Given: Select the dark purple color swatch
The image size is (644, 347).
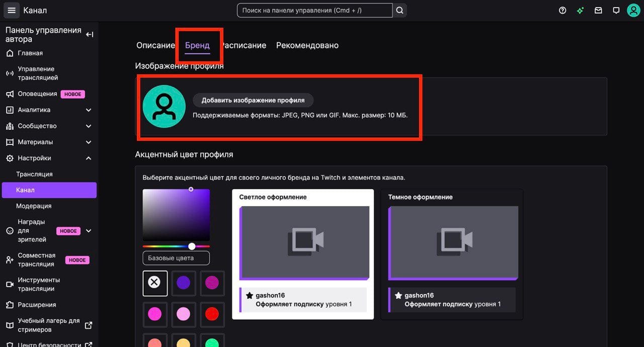Looking at the screenshot, I should tap(183, 283).
